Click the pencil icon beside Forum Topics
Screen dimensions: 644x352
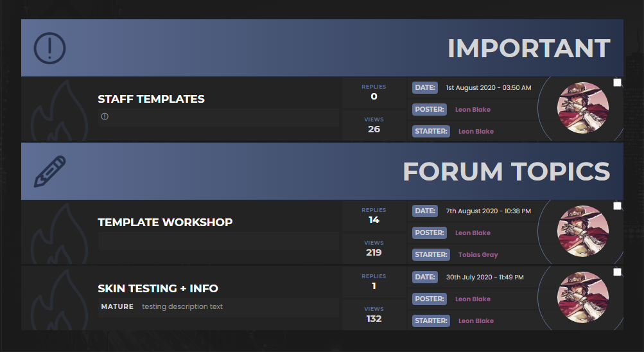point(49,172)
